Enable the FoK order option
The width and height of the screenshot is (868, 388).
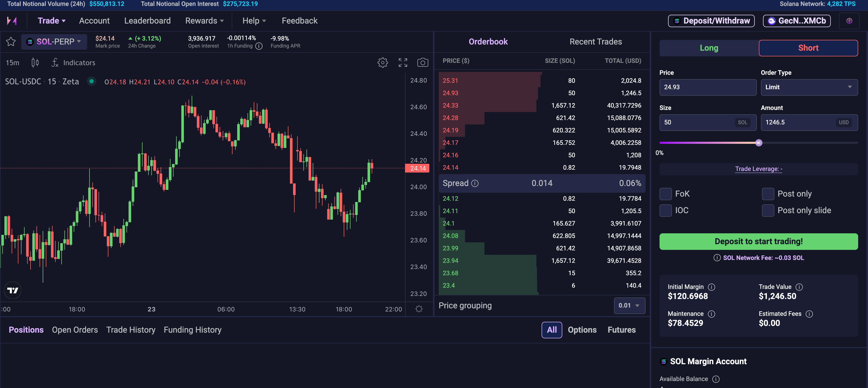[x=665, y=194]
